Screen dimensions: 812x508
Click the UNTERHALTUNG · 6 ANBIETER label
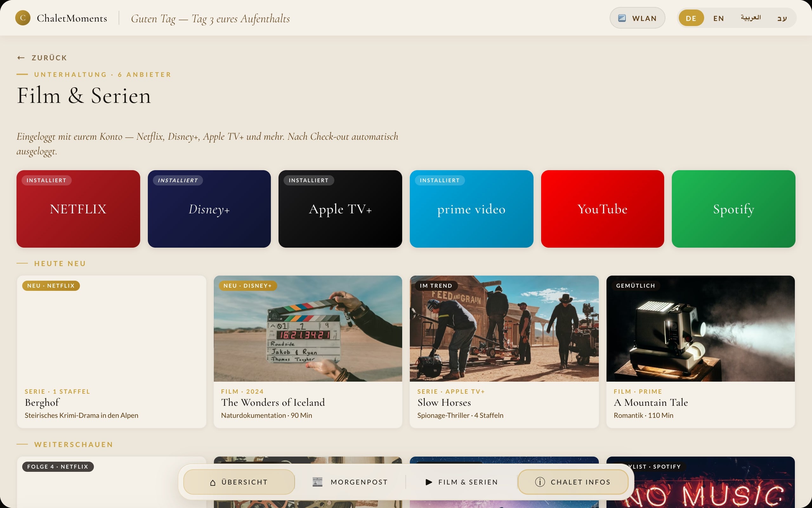coord(103,75)
